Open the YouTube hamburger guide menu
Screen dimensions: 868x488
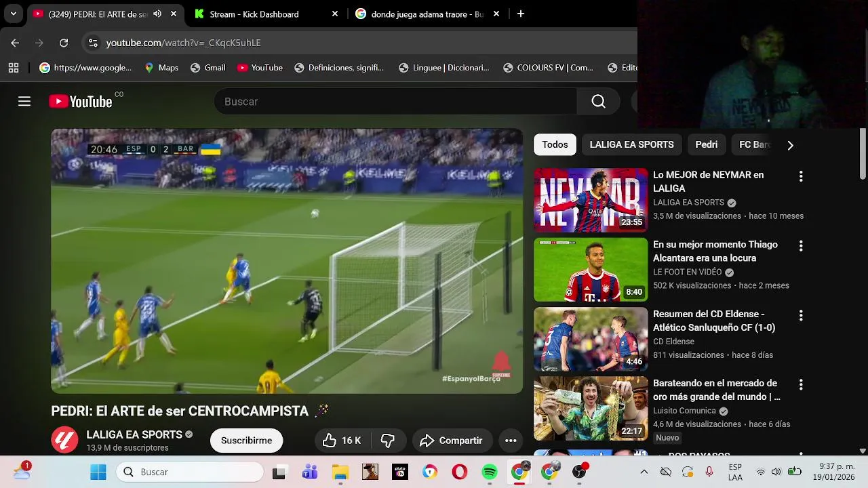[24, 102]
